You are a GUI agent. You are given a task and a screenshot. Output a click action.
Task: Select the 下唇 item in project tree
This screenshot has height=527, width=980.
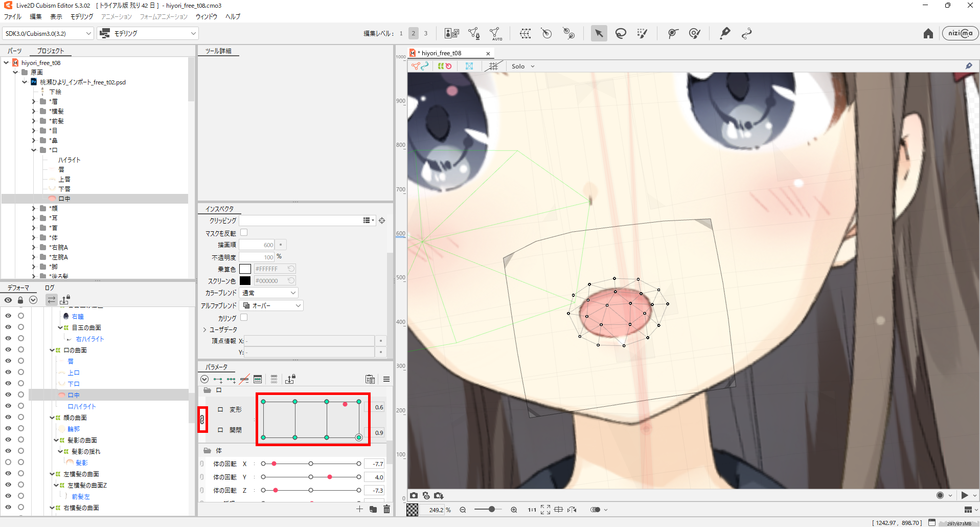64,189
